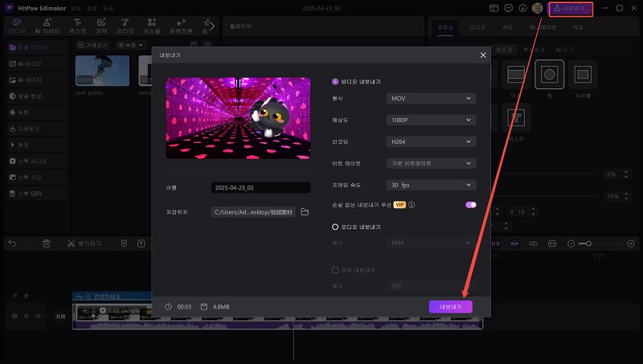Open the Transitions (화면전환) tool
Screen dimensions: 643x364
click(181, 27)
